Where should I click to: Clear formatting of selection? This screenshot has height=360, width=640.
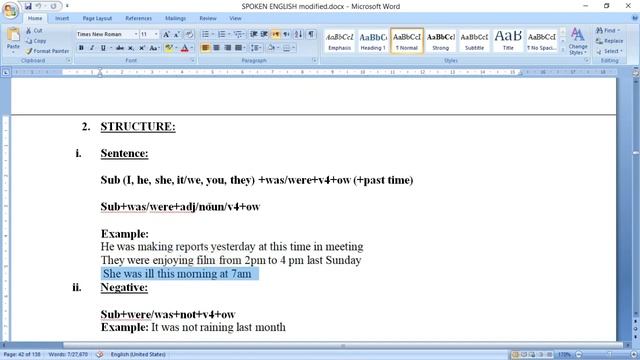[x=189, y=35]
